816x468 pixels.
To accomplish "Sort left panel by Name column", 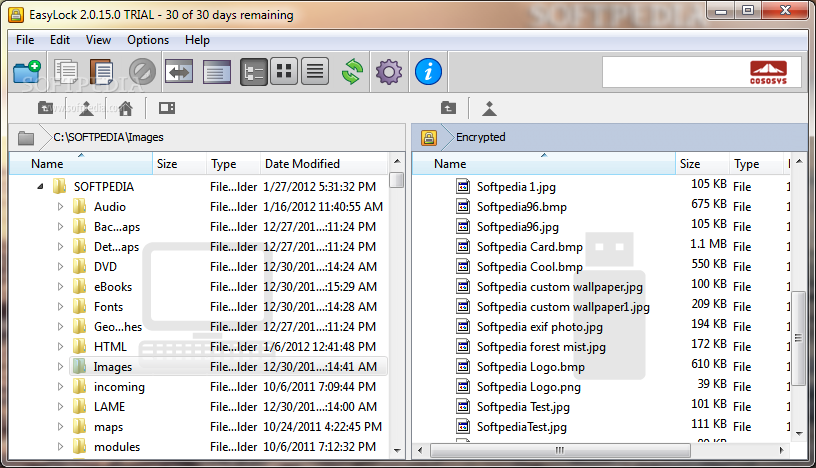I will 81,164.
